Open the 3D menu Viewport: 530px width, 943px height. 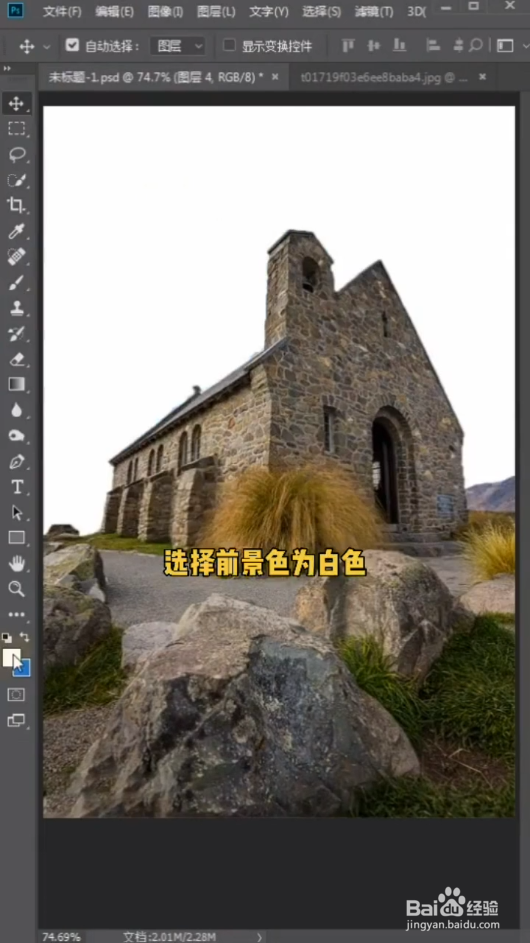pos(416,11)
